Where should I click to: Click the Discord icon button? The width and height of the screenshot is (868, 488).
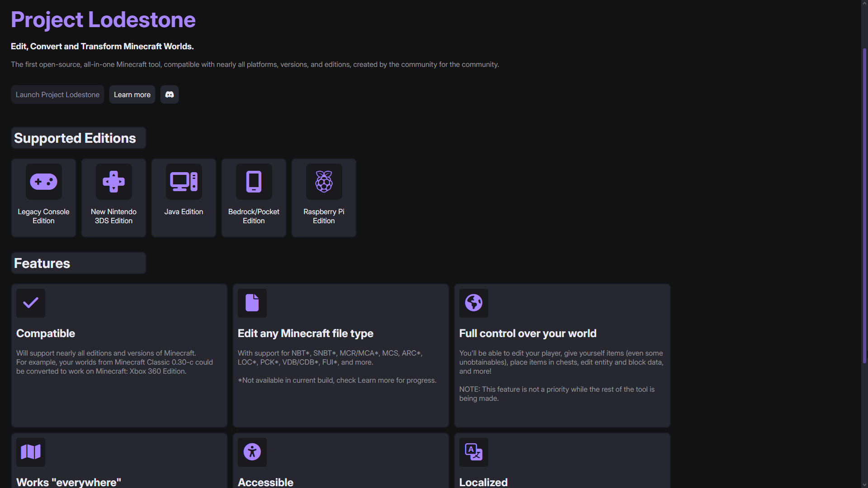point(170,94)
